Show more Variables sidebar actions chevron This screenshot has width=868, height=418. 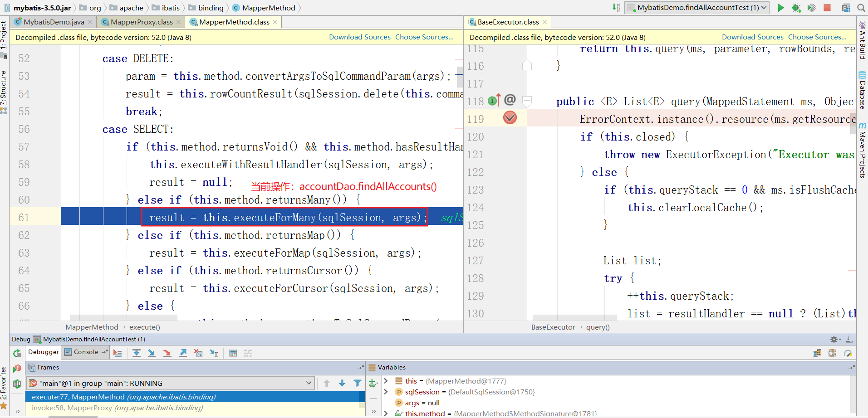373,412
